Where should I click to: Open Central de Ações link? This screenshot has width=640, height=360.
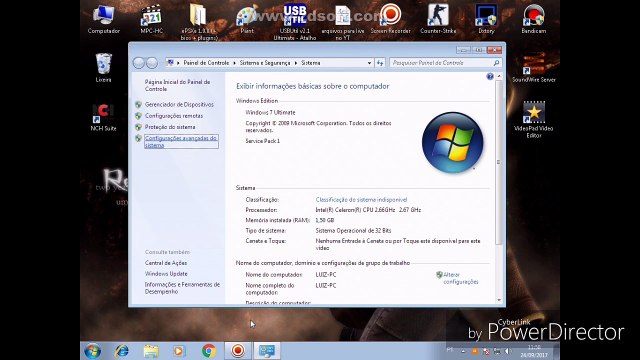coord(166,263)
